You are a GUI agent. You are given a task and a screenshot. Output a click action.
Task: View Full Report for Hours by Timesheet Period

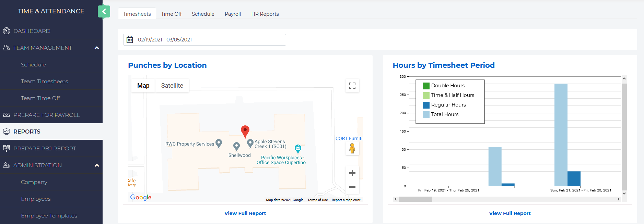510,213
